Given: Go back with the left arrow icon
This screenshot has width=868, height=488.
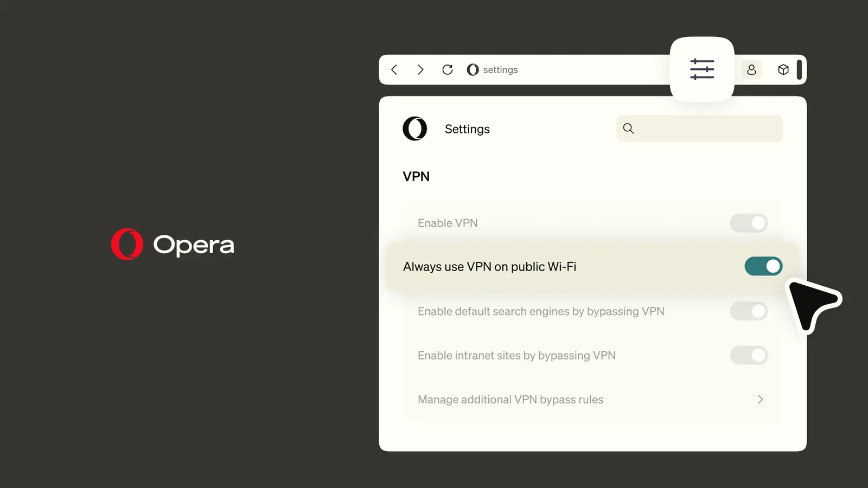Looking at the screenshot, I should click(394, 69).
